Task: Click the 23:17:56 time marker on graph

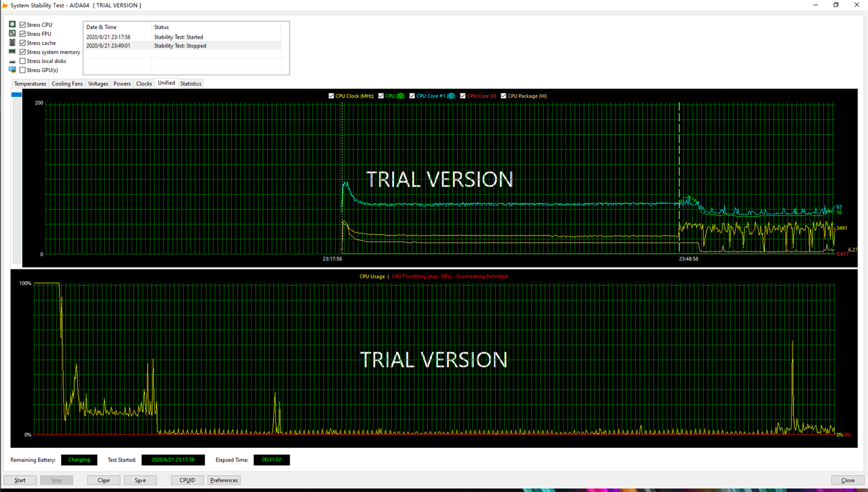Action: click(332, 259)
